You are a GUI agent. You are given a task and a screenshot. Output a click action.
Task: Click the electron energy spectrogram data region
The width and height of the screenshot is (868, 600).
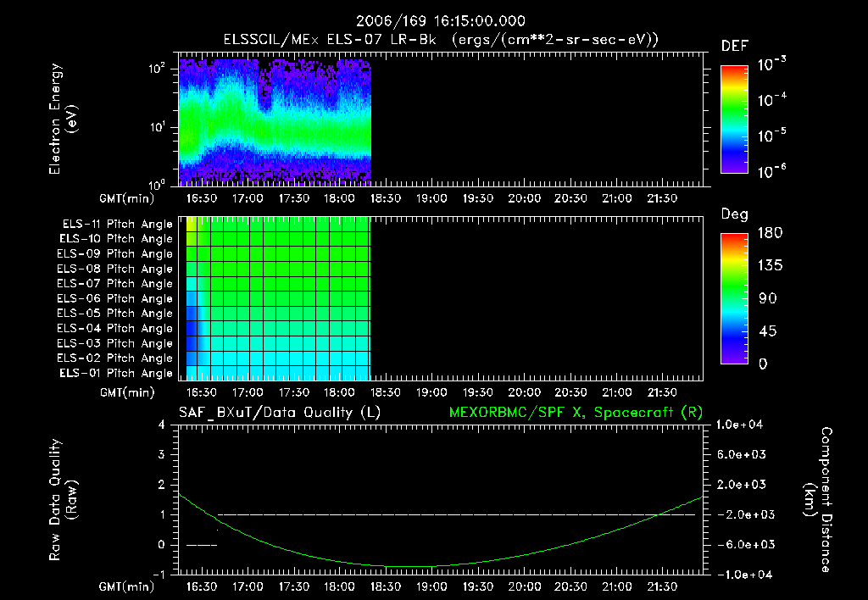click(275, 122)
